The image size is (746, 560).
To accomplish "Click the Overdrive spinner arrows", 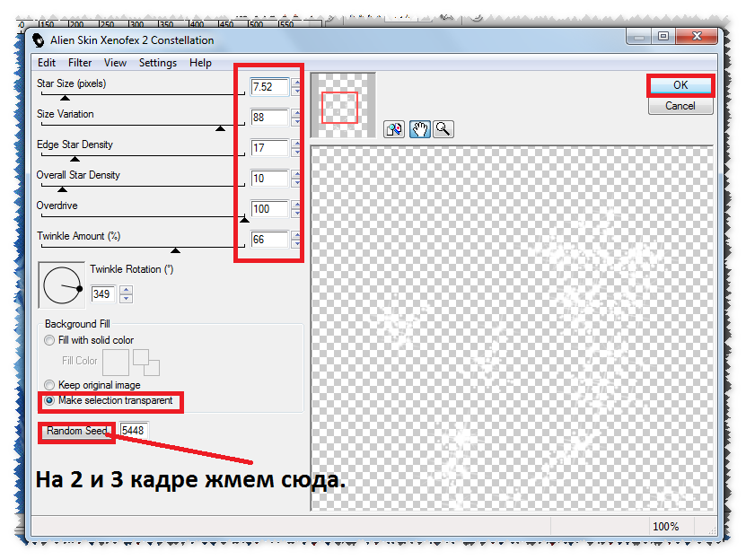I will [296, 209].
